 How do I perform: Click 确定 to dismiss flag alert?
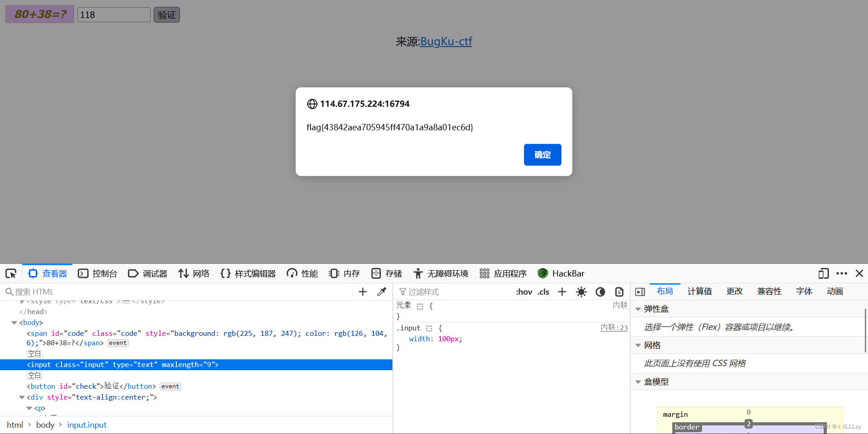pos(542,155)
